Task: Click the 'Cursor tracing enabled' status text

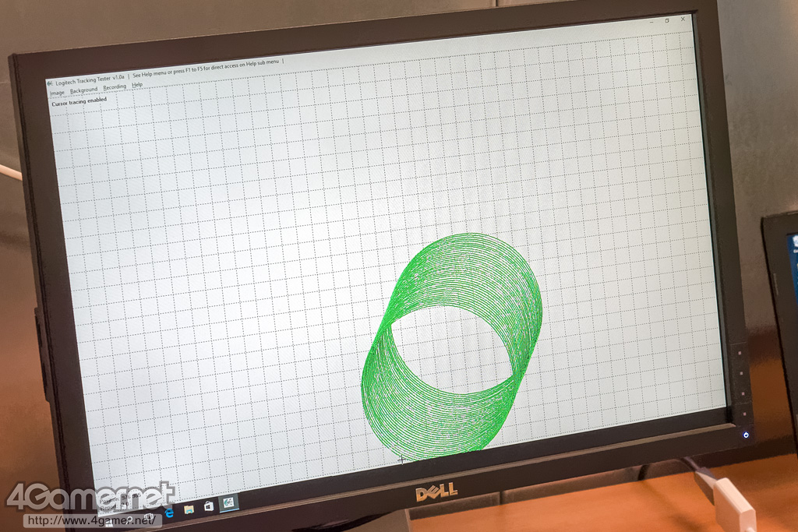Action: (x=79, y=102)
